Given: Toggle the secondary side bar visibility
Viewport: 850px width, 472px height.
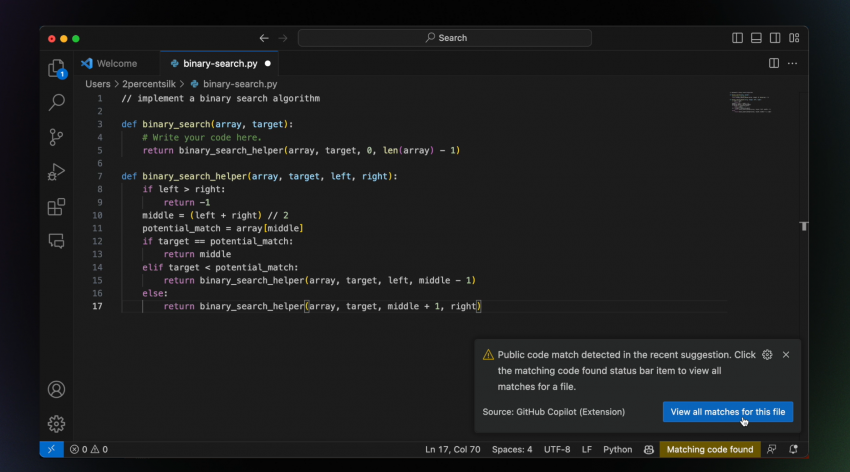Looking at the screenshot, I should click(x=774, y=38).
